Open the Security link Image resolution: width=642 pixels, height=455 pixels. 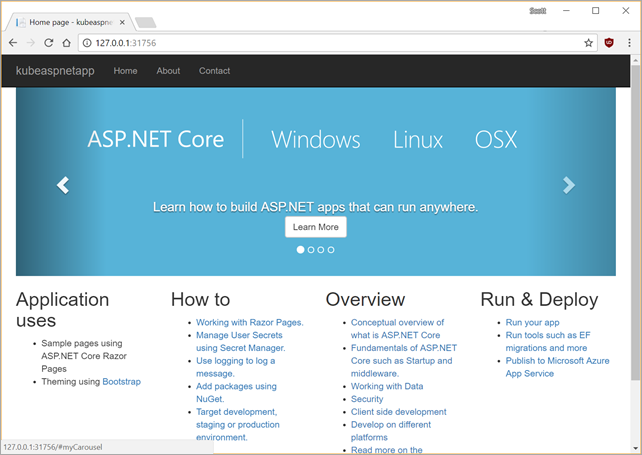point(367,399)
